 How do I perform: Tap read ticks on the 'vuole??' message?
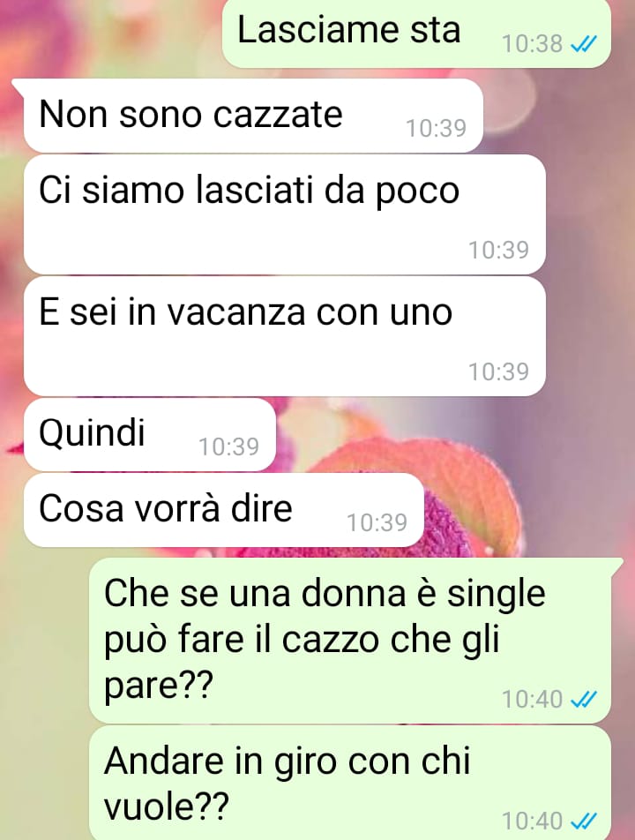click(x=584, y=821)
